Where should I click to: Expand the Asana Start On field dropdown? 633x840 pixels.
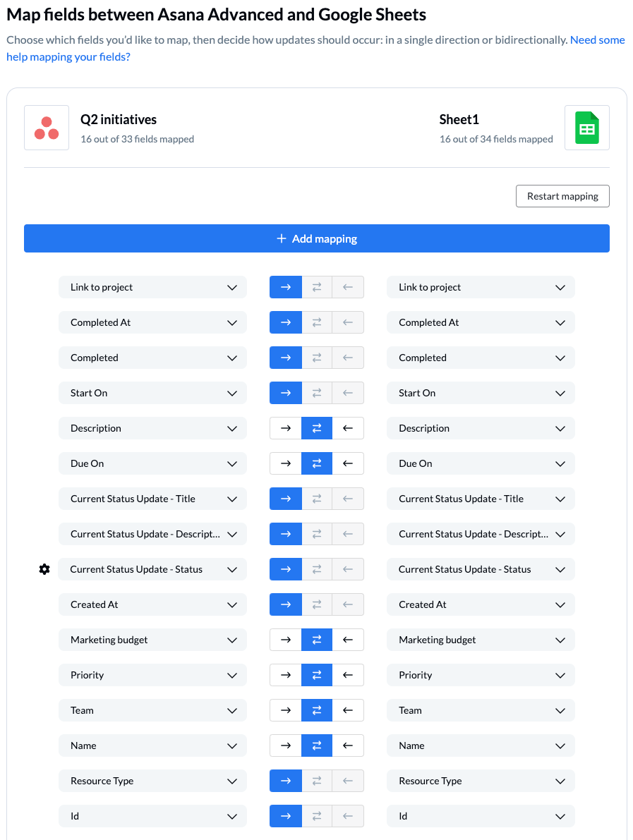pos(152,394)
